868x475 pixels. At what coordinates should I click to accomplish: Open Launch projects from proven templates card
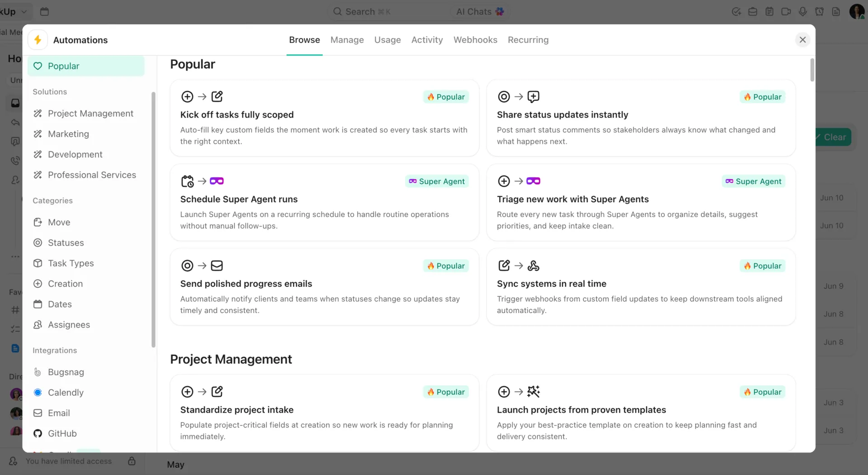click(641, 413)
